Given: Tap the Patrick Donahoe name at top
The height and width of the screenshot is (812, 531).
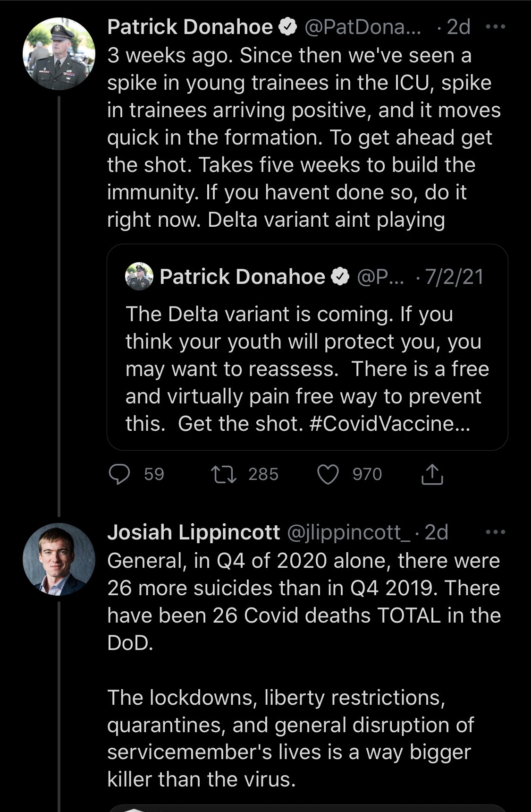Looking at the screenshot, I should (190, 27).
